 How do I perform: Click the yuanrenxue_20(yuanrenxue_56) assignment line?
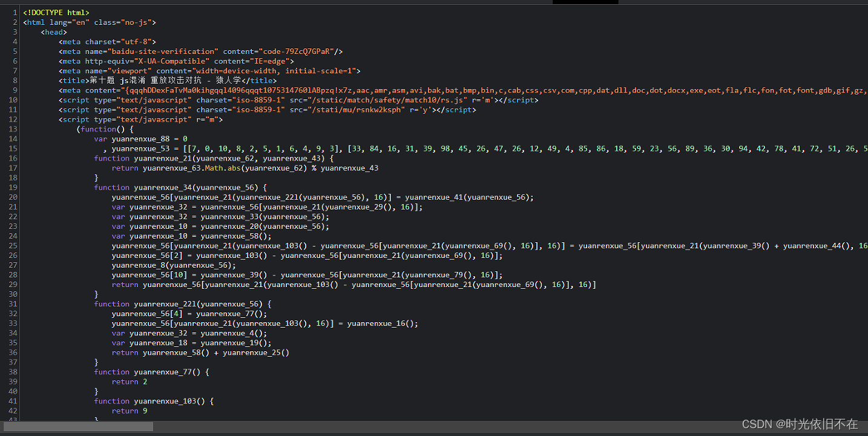[x=220, y=226]
